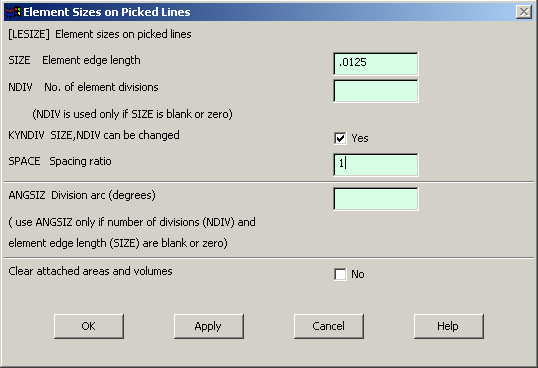The width and height of the screenshot is (538, 368).
Task: Click the No label beside clear checkbox
Action: (358, 274)
